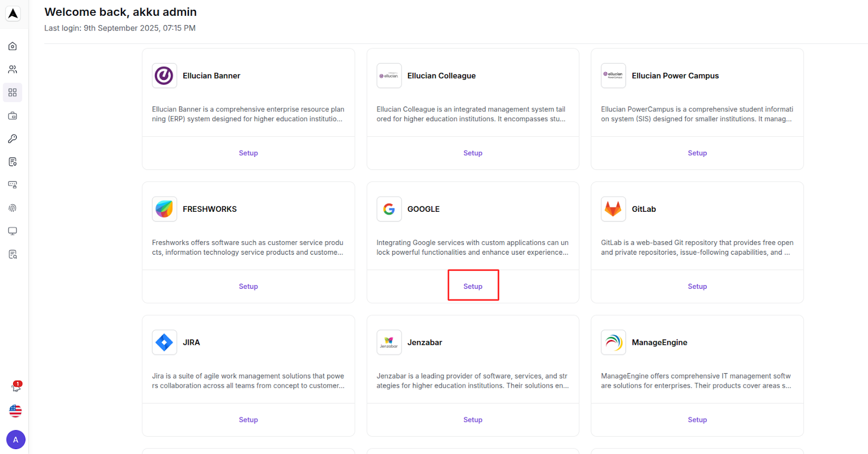Screen dimensions: 868x454
Task: Click the US flag language selector
Action: pos(16,411)
